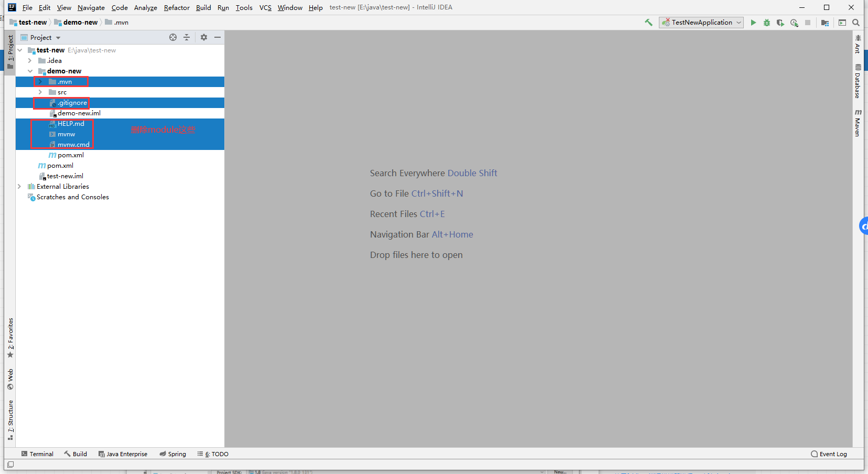Click the locate/select opened file crosshair icon
Screen dimensions: 868x474
pos(173,37)
